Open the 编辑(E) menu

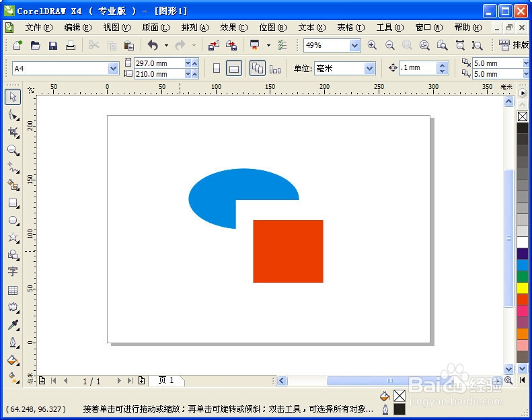pos(78,28)
